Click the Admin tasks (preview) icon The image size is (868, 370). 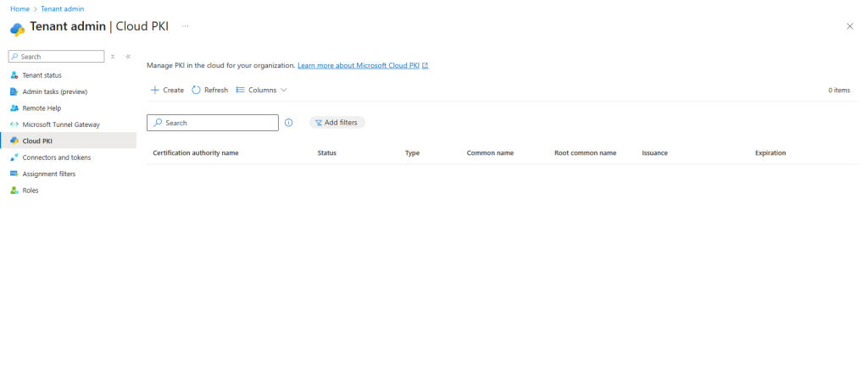[14, 91]
